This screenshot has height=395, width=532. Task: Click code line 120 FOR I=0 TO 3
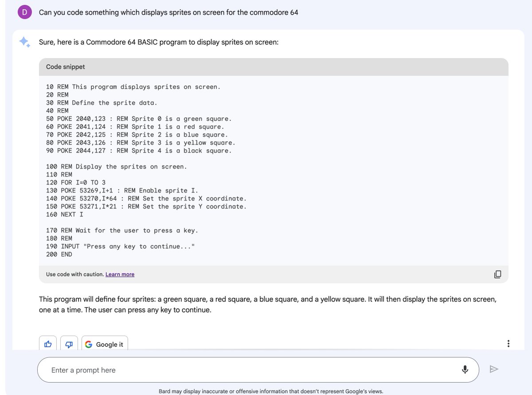(76, 182)
